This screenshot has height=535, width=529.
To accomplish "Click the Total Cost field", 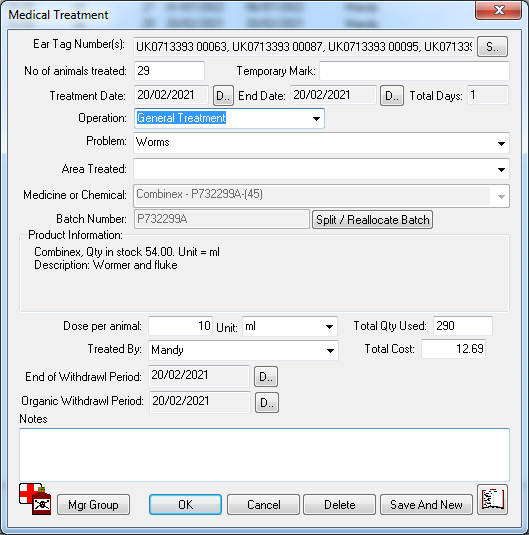I will tap(454, 349).
